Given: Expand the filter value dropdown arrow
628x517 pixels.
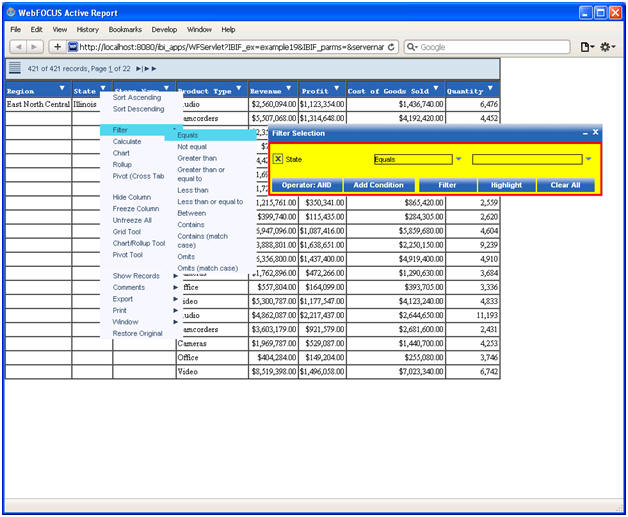Looking at the screenshot, I should [x=588, y=159].
